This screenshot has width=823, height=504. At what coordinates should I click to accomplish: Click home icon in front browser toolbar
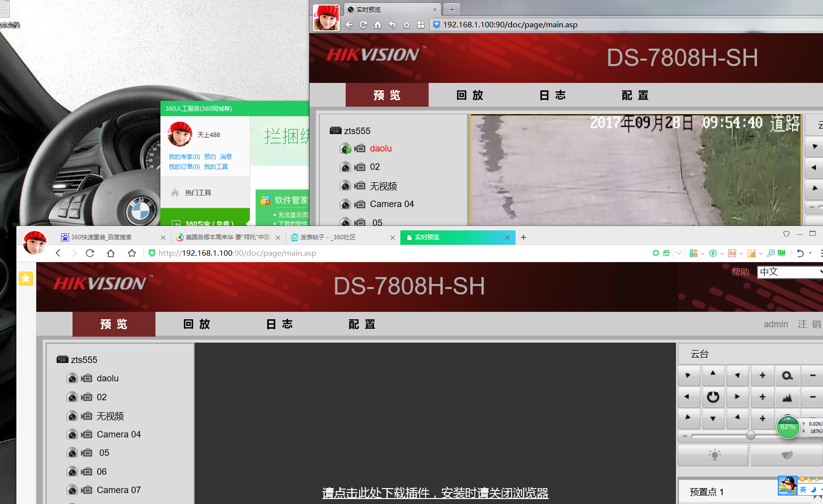[111, 253]
